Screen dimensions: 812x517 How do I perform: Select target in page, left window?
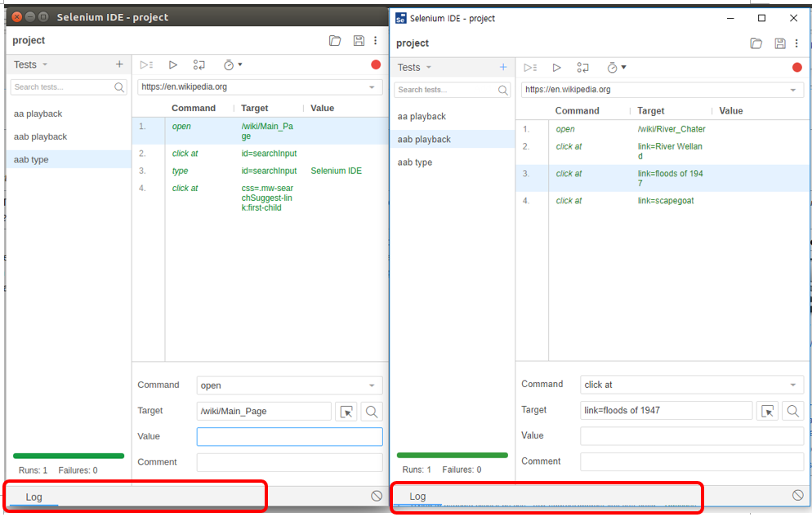pos(346,412)
